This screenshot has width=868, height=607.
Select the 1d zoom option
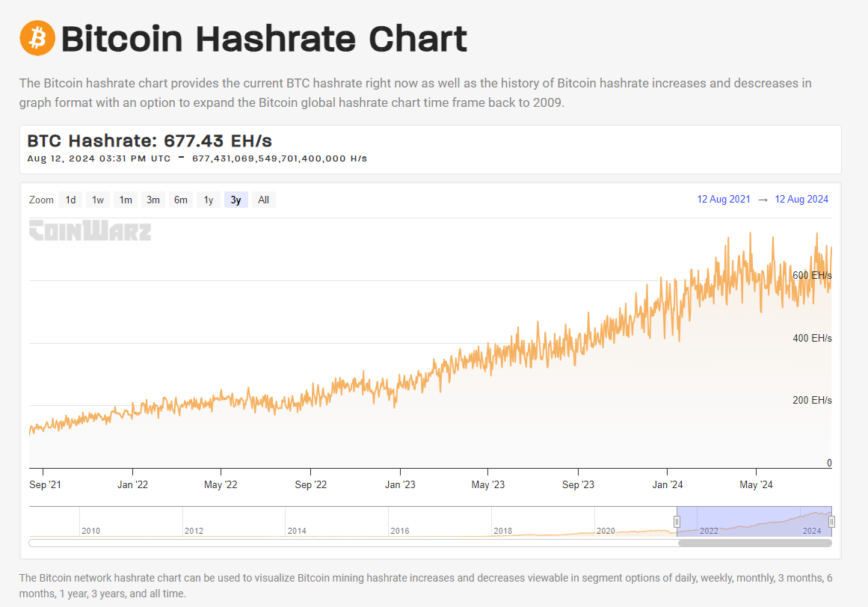click(x=70, y=200)
